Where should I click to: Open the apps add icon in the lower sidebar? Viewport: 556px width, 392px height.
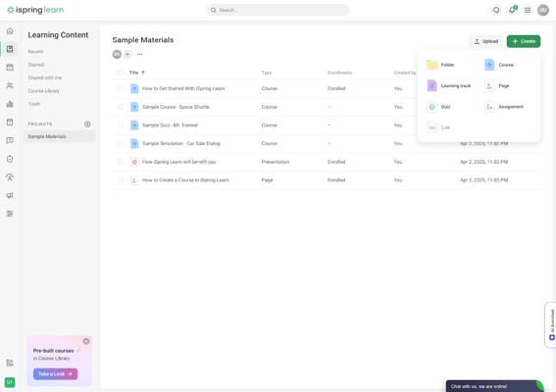(x=10, y=363)
